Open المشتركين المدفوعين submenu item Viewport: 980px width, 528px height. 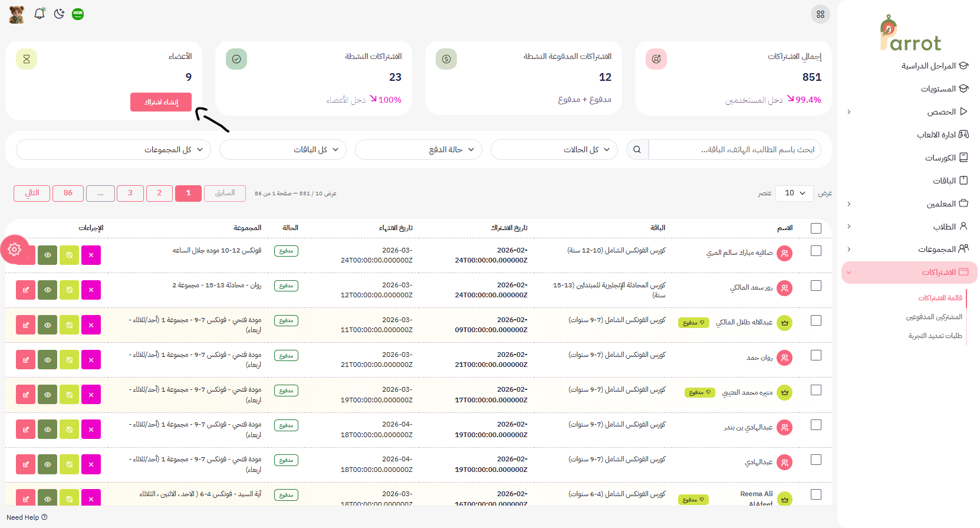[934, 317]
